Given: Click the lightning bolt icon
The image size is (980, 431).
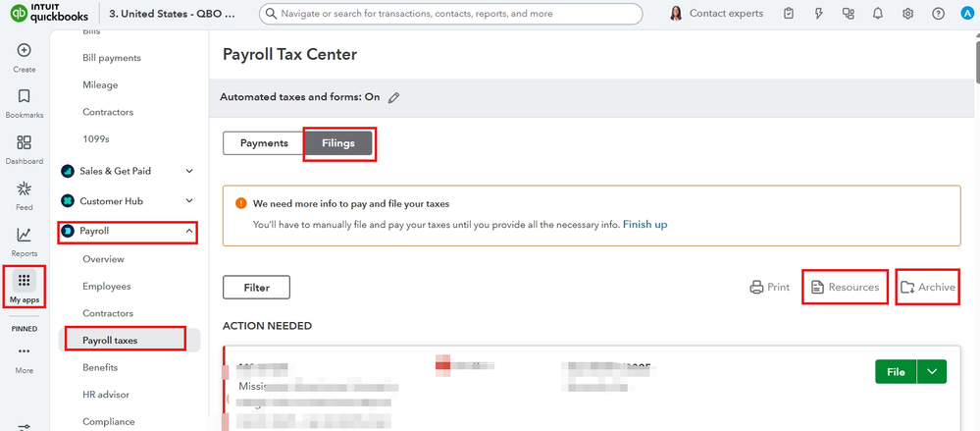Looking at the screenshot, I should 819,13.
